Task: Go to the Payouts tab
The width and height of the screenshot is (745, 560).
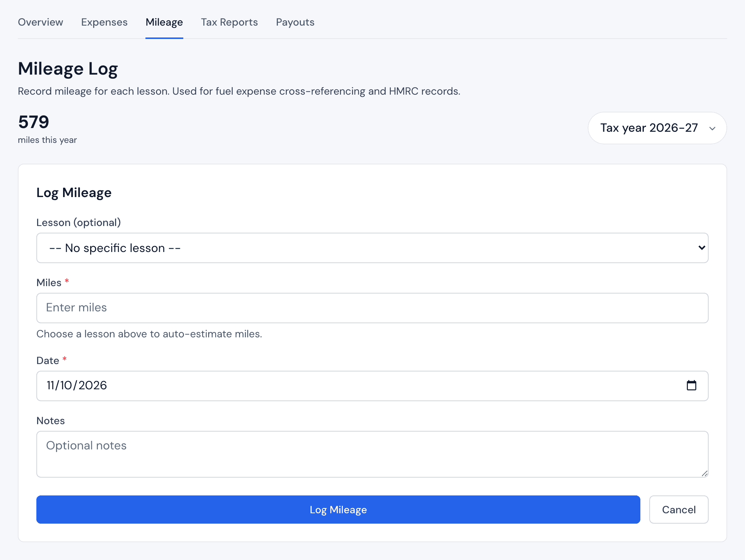Action: click(295, 22)
